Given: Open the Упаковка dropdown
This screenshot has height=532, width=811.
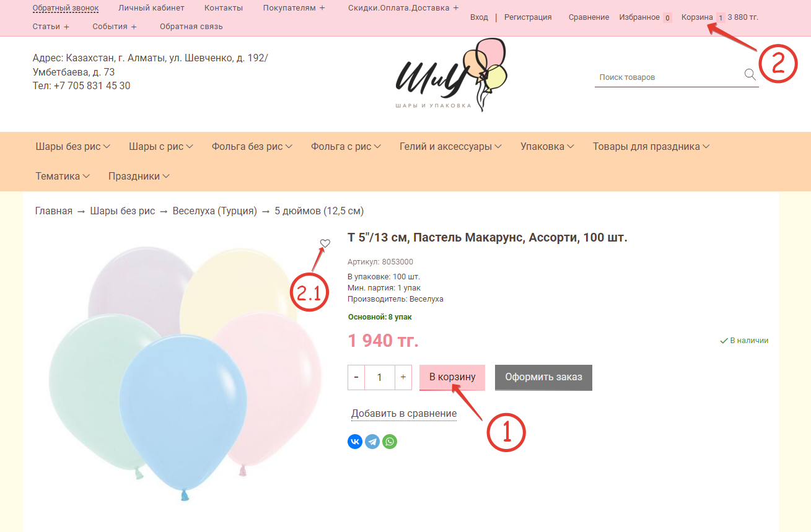Looking at the screenshot, I should coord(547,147).
